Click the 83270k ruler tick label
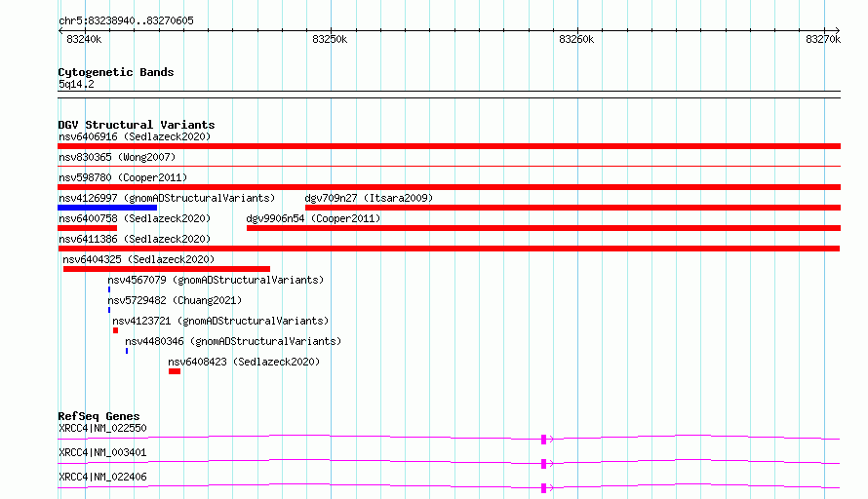 pyautogui.click(x=823, y=39)
